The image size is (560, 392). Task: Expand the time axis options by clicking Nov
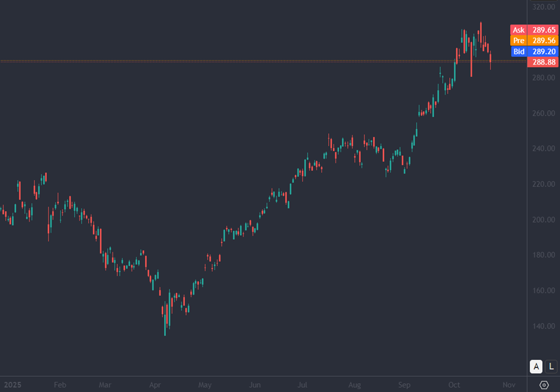pos(508,385)
